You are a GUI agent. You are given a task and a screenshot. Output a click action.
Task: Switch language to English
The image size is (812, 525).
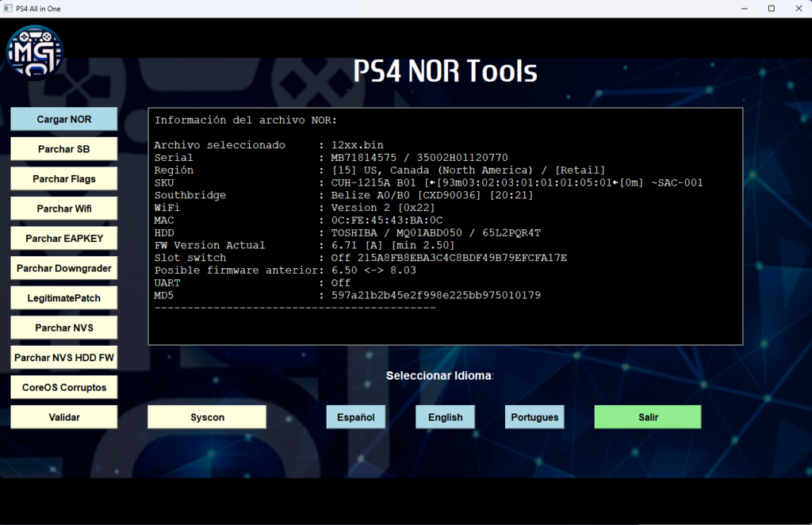click(445, 417)
